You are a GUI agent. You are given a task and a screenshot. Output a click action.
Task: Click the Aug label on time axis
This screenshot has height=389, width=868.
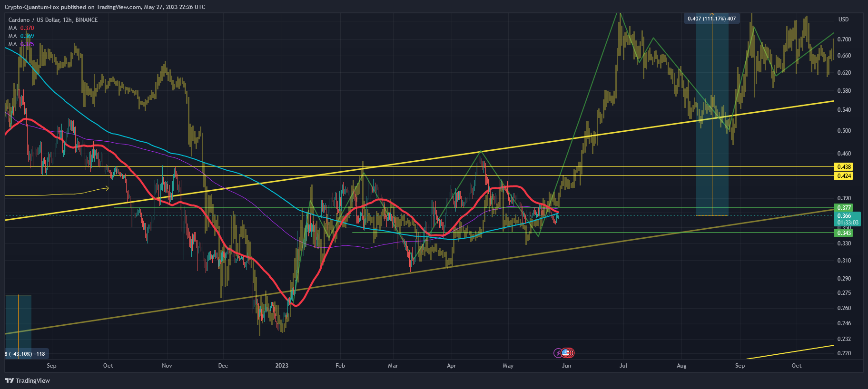point(682,366)
